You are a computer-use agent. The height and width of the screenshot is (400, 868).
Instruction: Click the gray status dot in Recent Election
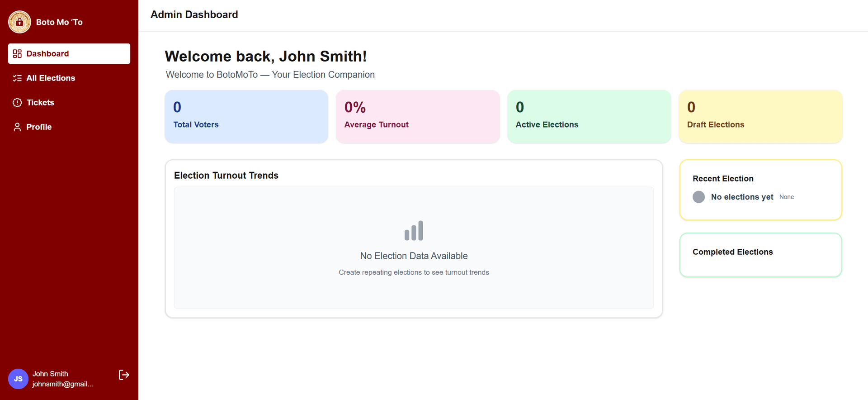pyautogui.click(x=698, y=197)
